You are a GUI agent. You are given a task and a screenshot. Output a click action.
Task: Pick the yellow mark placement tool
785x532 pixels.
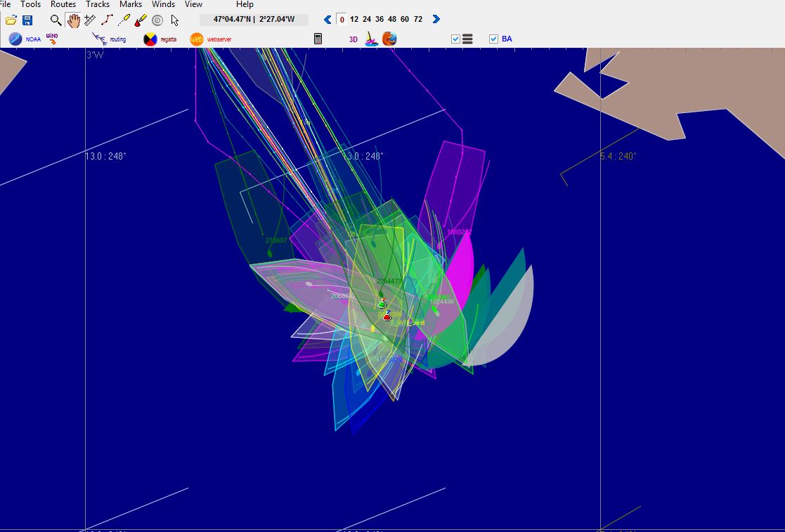tap(124, 20)
